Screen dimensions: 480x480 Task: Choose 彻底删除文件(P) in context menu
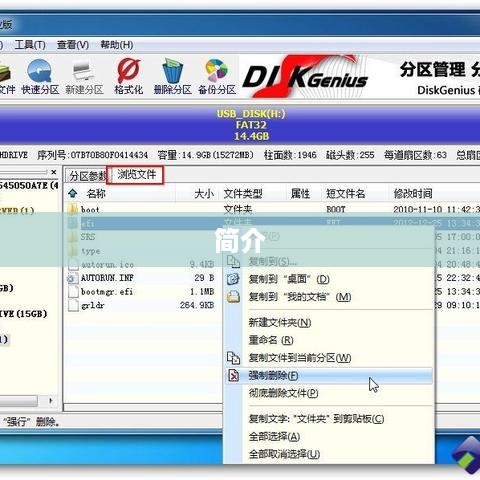click(329, 393)
